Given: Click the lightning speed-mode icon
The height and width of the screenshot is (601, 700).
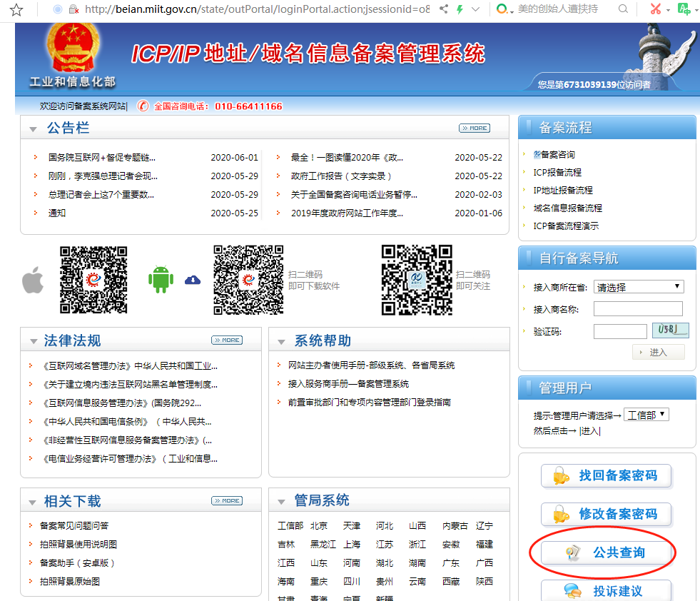Looking at the screenshot, I should tap(460, 9).
